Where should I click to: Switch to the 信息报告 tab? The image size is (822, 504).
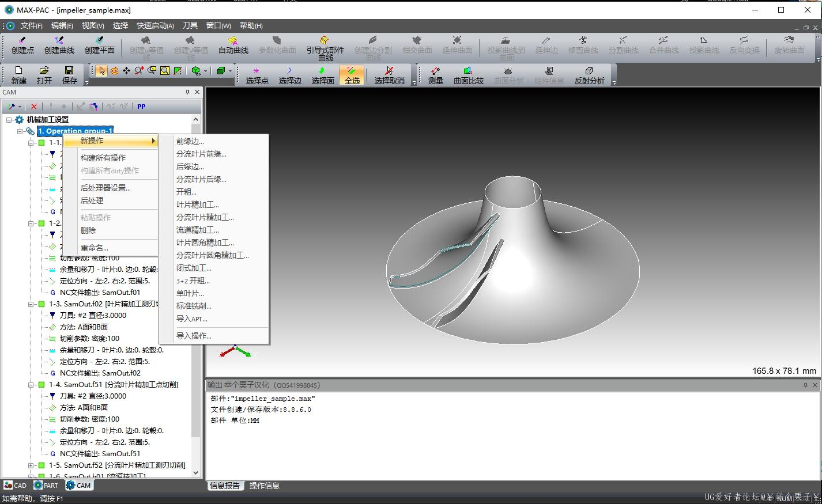pos(225,486)
